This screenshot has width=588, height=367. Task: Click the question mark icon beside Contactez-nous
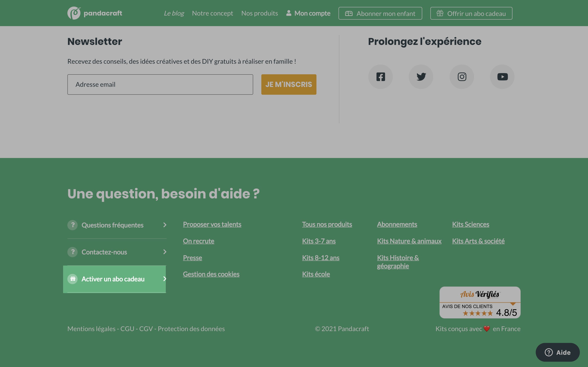tap(73, 252)
